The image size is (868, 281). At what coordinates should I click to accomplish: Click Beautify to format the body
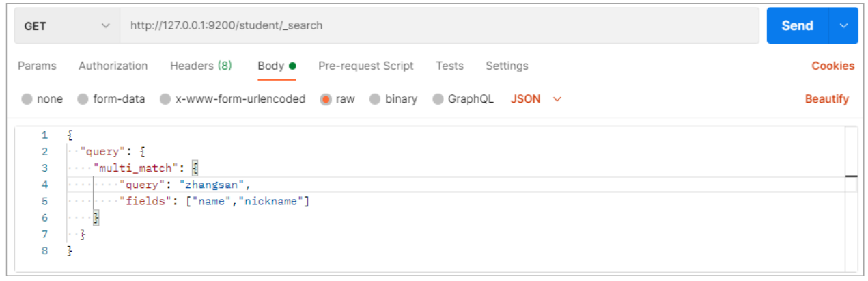826,99
